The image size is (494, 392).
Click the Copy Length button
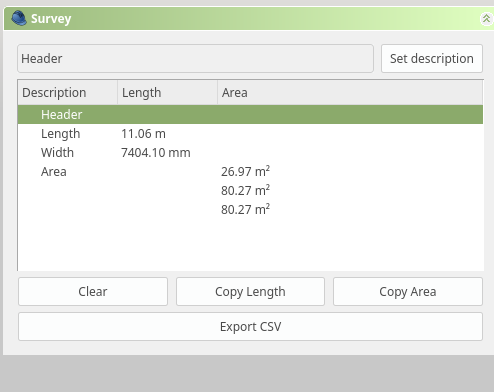(x=250, y=291)
